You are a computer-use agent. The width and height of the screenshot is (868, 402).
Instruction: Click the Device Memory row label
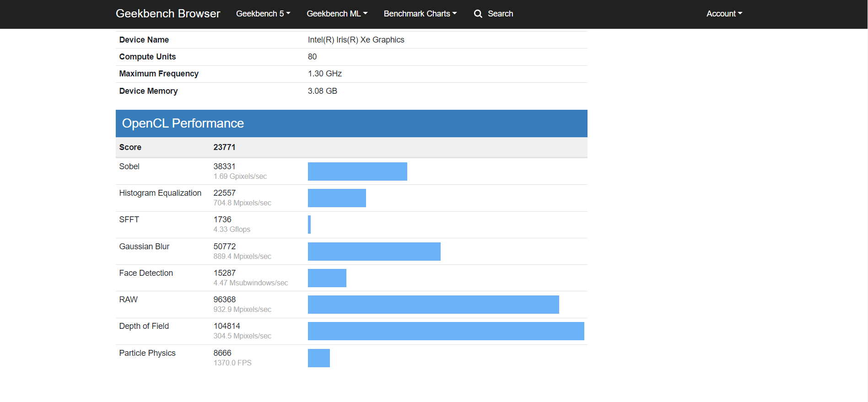coord(148,91)
